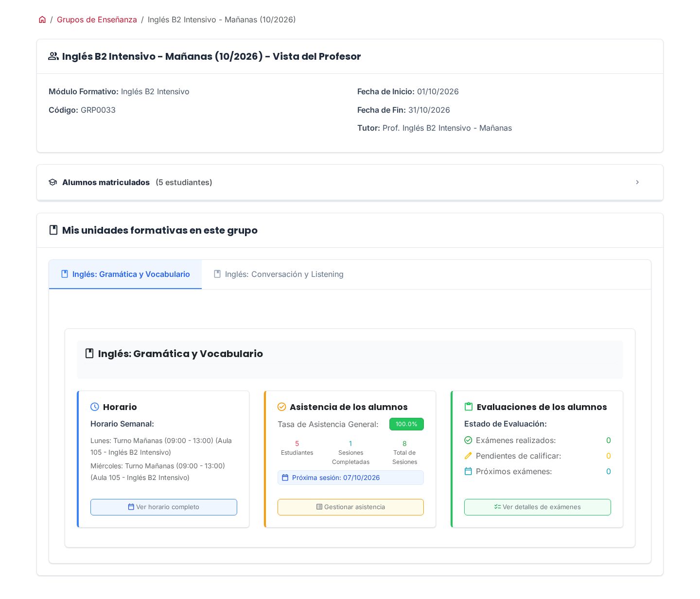The height and width of the screenshot is (599, 700).
Task: Expand Alumnos matriculados chevron arrow
Action: 637,182
